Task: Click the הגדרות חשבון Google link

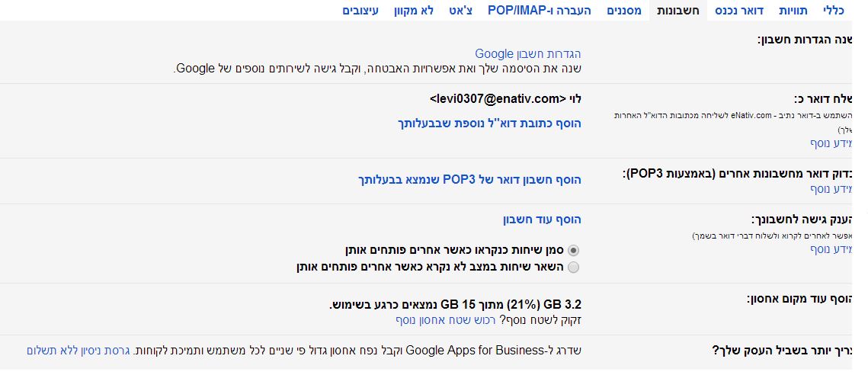Action: coord(527,53)
